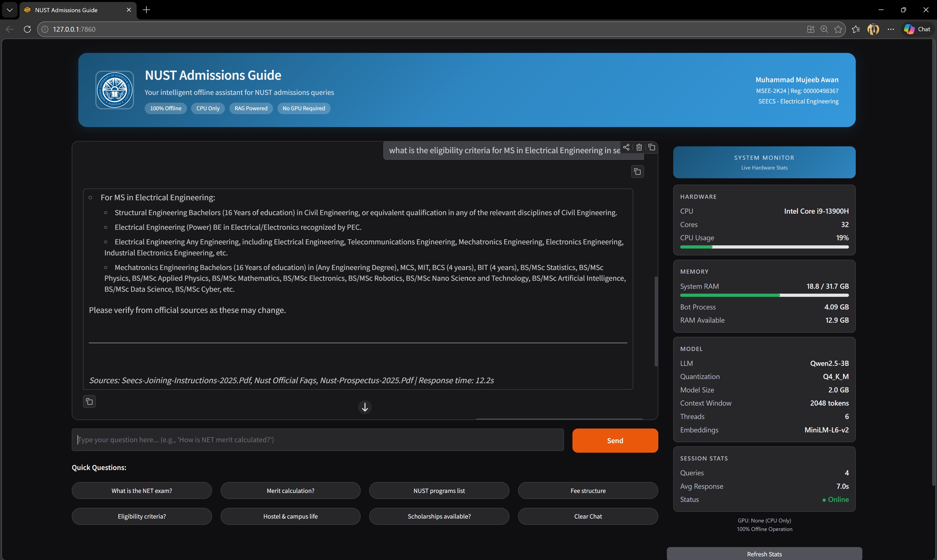
Task: Close the NUST Admissions Guide tab
Action: pos(129,10)
